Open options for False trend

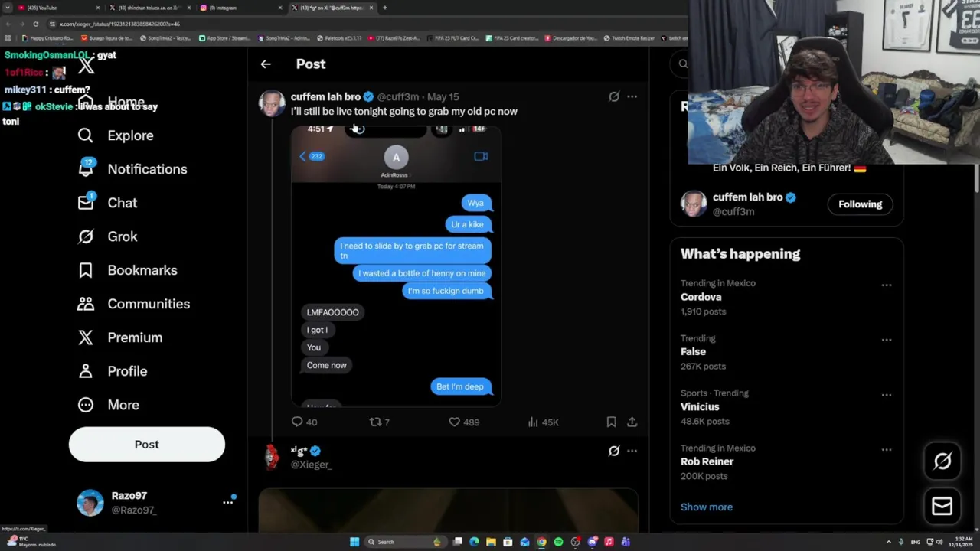click(x=886, y=341)
